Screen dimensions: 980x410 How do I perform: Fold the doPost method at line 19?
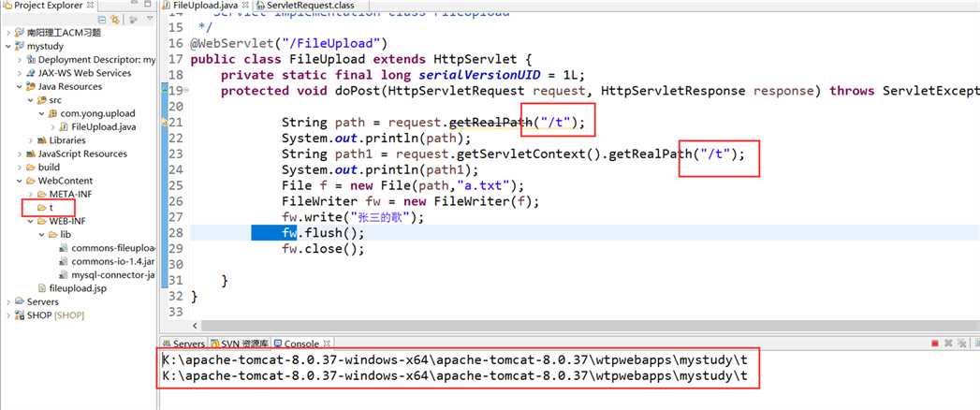186,91
